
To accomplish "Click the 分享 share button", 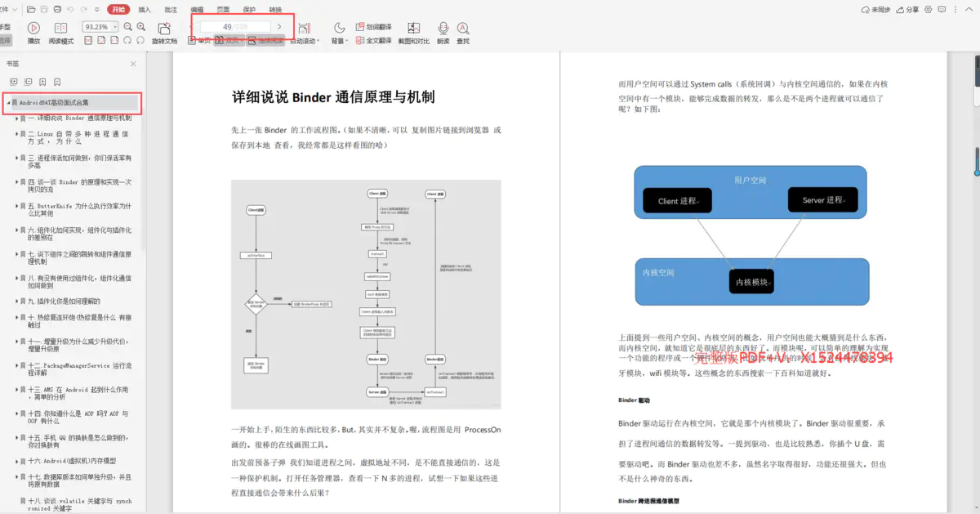I will (x=906, y=10).
